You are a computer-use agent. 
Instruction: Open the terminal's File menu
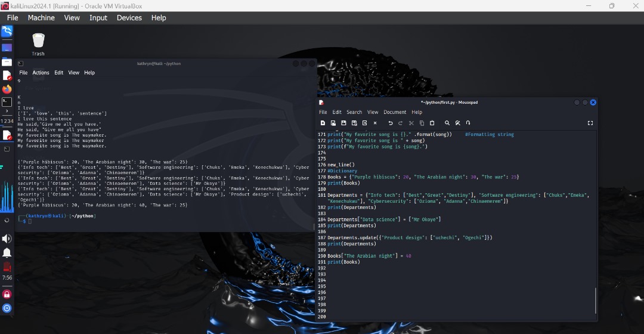23,73
